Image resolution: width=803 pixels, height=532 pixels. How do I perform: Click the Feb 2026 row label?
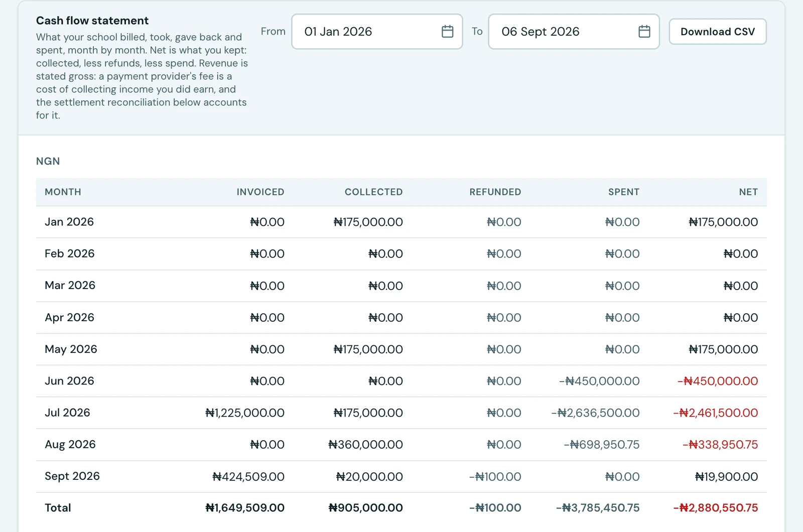(70, 253)
